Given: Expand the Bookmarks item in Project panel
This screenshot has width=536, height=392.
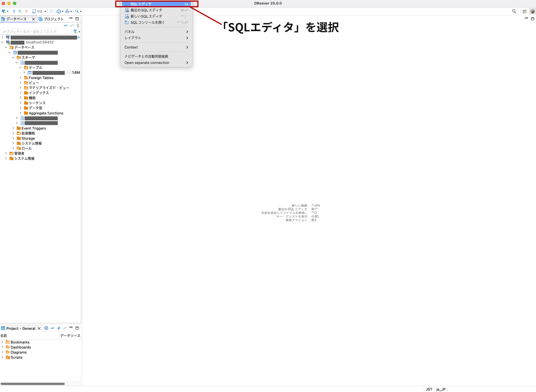Looking at the screenshot, I should (3, 342).
